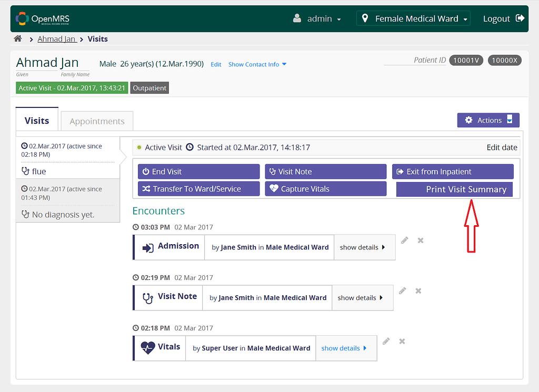Click the Edit date link
This screenshot has height=392, width=539.
501,147
